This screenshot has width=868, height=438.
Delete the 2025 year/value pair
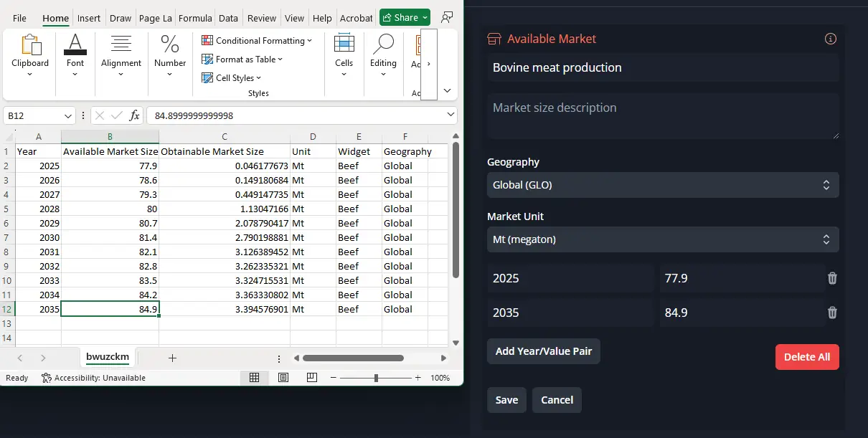coord(832,278)
